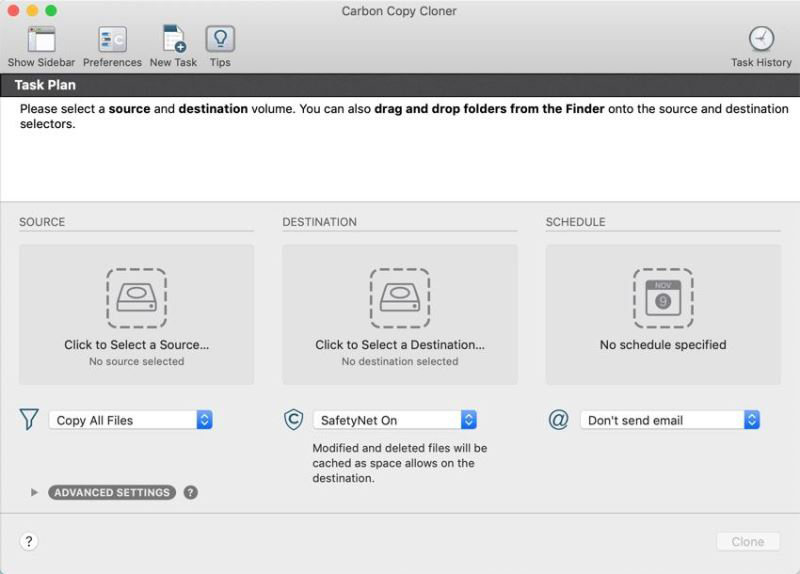Click 'No schedule specified' text
Screen dimensions: 800x574
(663, 344)
